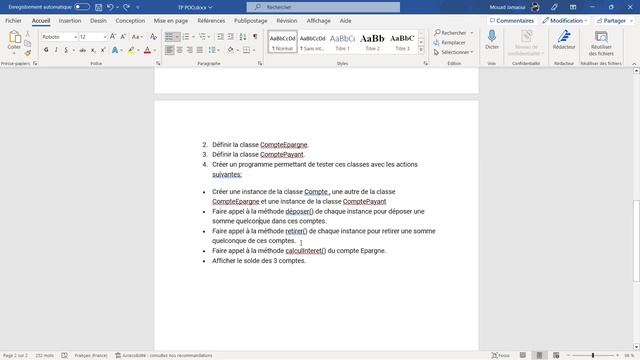Open the Fichier menu

pos(13,20)
